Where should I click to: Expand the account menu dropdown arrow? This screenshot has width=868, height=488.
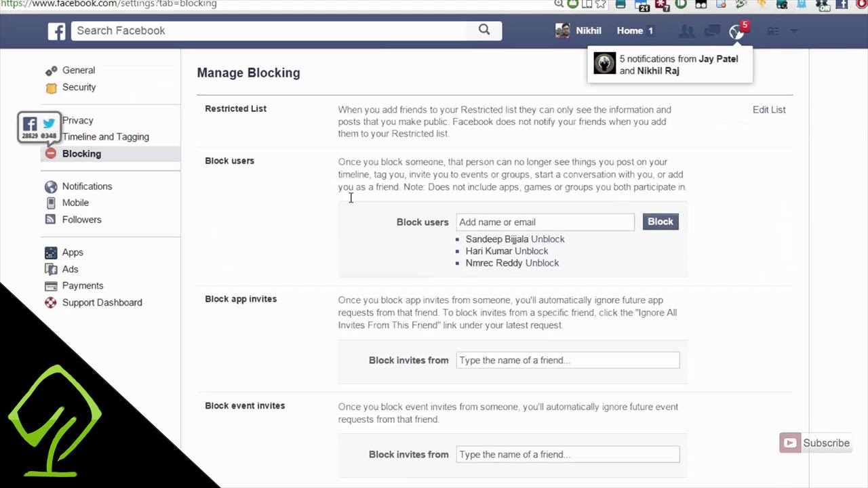click(794, 31)
